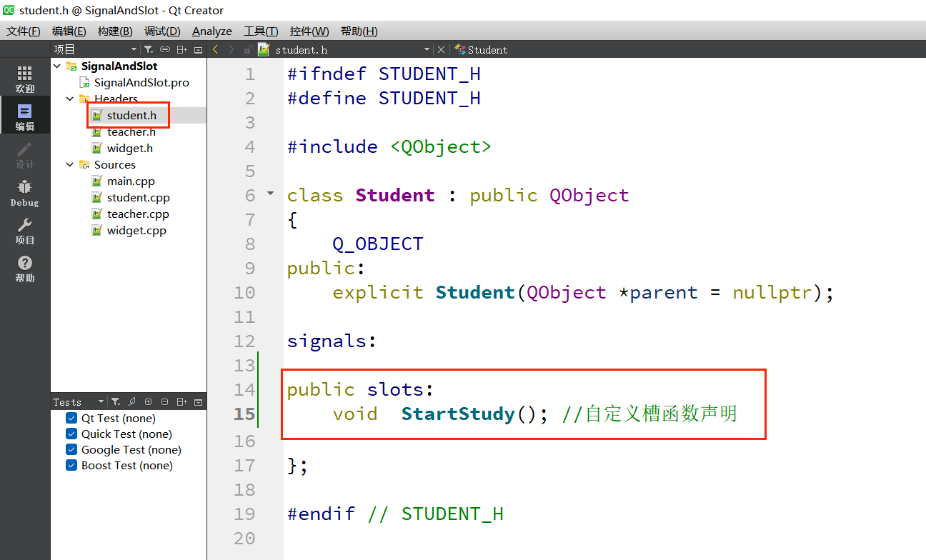
Task: Collapse the Headers folder
Action: (70, 99)
